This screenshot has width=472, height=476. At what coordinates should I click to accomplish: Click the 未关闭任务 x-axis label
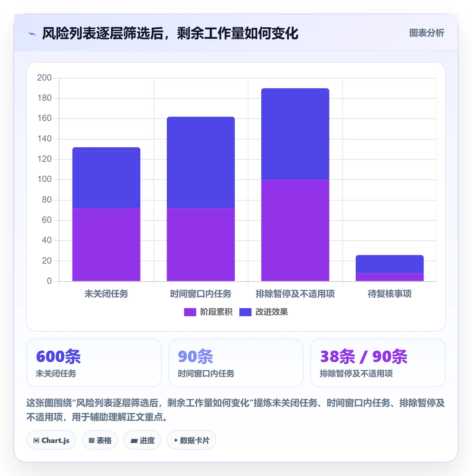tap(106, 294)
